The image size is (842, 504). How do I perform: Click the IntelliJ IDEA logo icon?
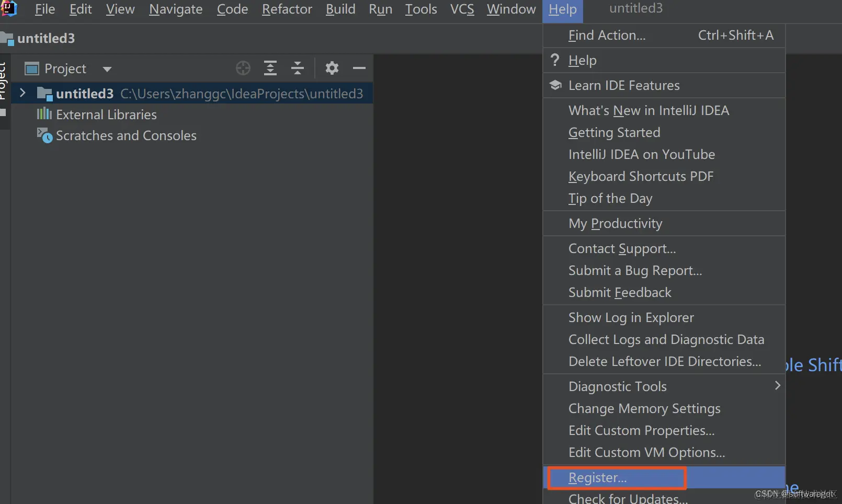coord(9,8)
